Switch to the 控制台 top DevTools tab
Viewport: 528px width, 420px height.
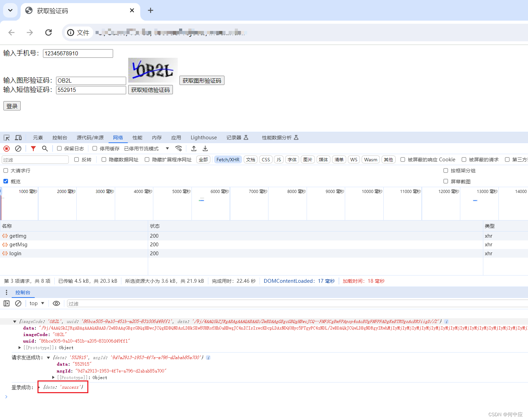(60, 138)
